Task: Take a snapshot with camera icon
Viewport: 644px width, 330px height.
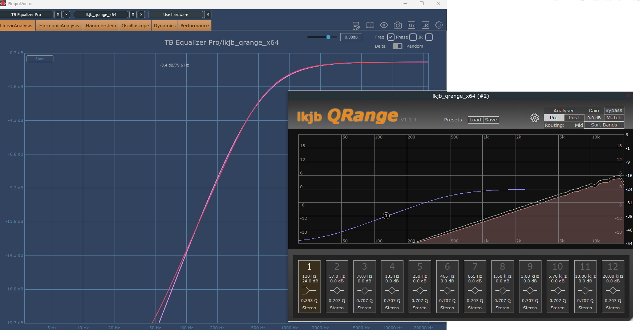Action: [x=398, y=25]
